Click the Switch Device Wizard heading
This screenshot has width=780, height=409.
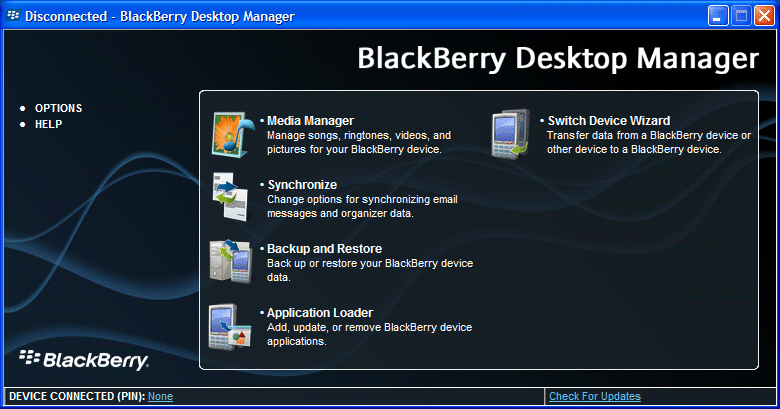pyautogui.click(x=608, y=121)
